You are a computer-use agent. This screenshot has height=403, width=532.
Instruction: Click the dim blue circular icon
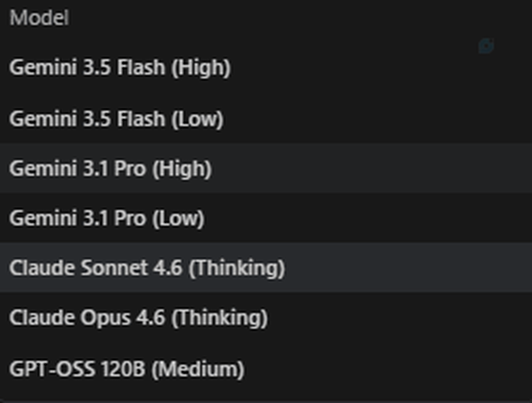(x=486, y=46)
